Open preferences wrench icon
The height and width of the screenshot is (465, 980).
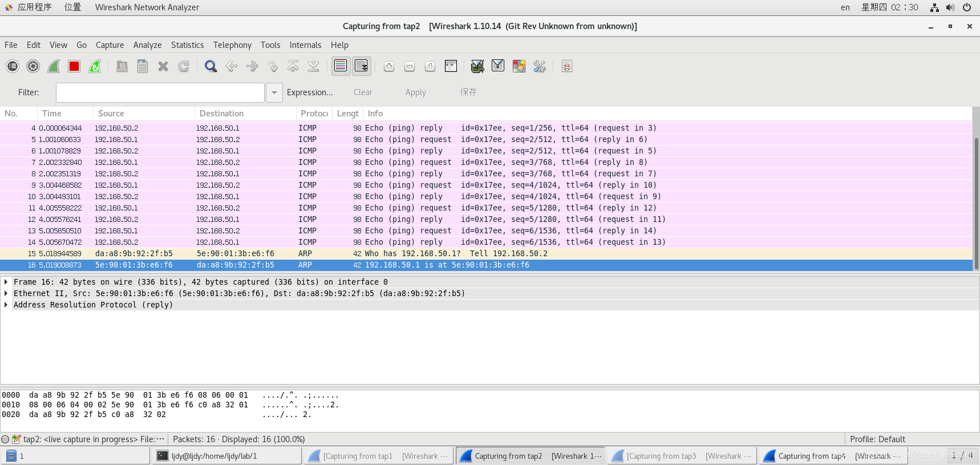point(540,66)
